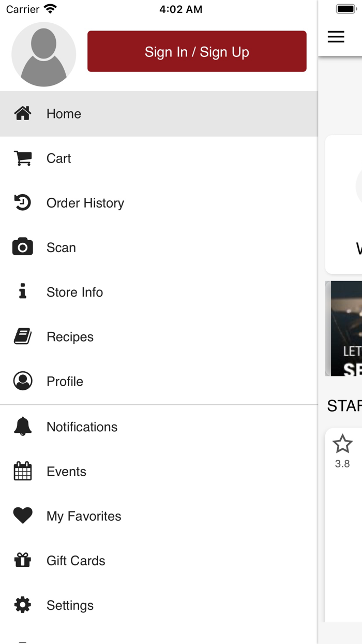Select Order History from the menu
Image resolution: width=362 pixels, height=644 pixels.
pyautogui.click(x=85, y=203)
